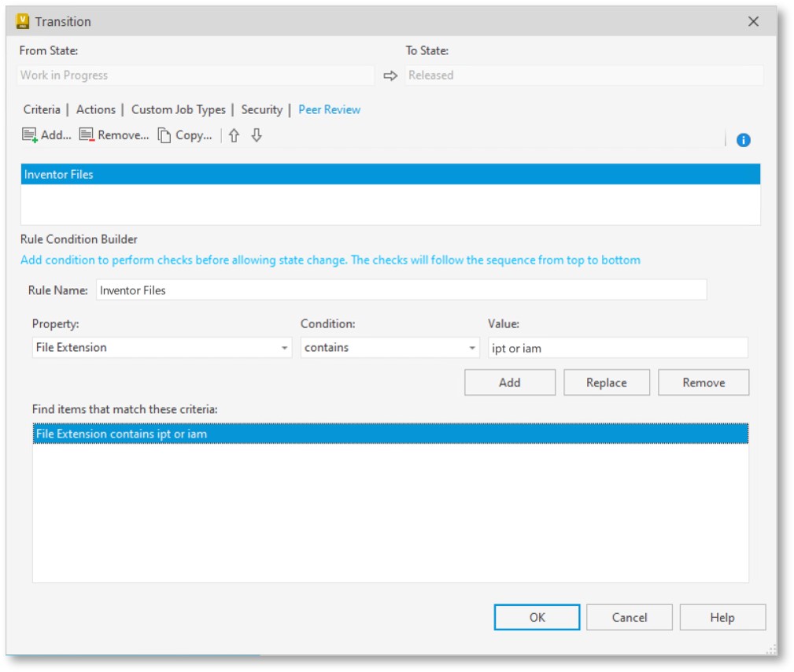Close the Transition dialog
Screen dimensions: 794x672
pos(754,21)
